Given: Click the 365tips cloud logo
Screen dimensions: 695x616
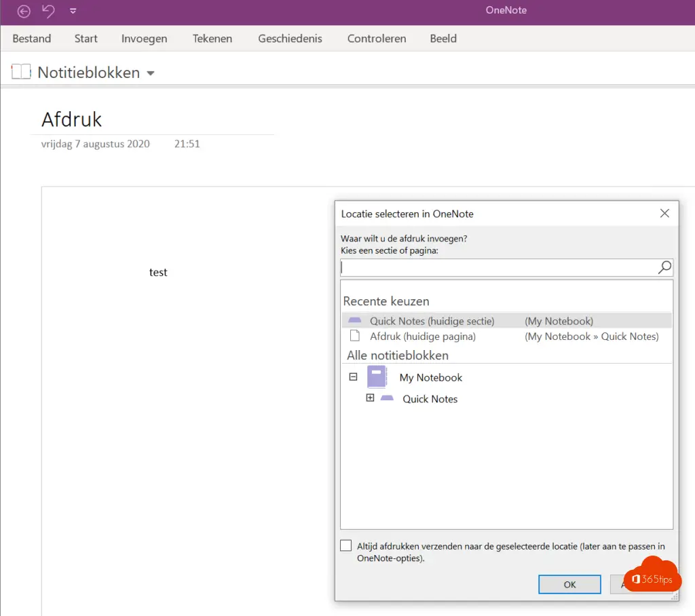Looking at the screenshot, I should 652,575.
